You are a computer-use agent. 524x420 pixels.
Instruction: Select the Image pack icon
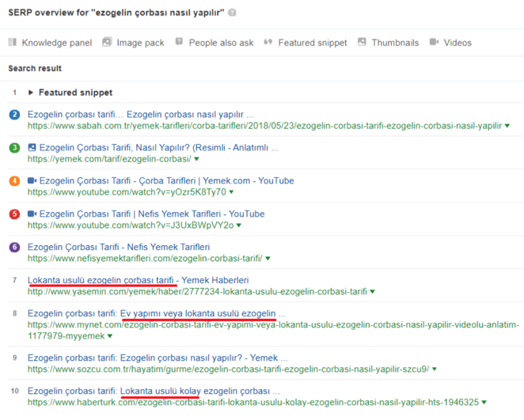point(107,42)
